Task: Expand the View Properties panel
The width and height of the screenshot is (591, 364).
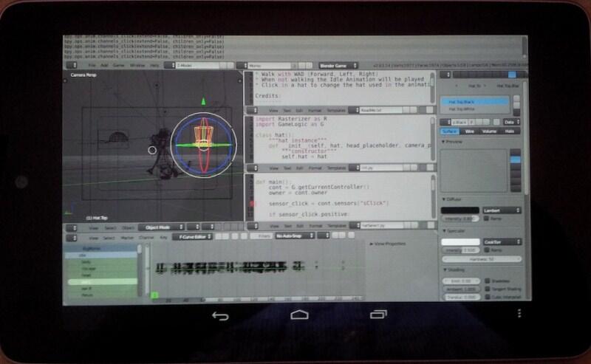Action: [388, 244]
